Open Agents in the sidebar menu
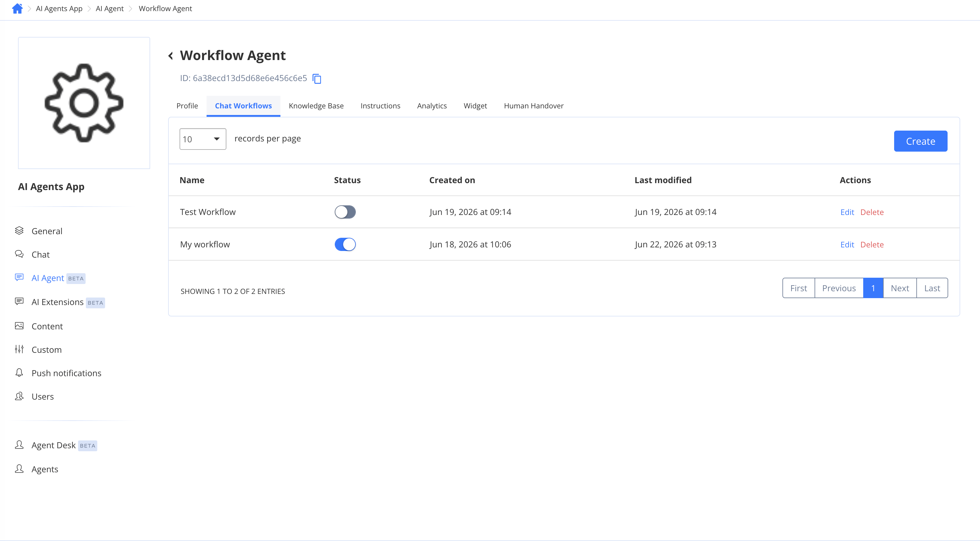The image size is (980, 541). (x=45, y=469)
